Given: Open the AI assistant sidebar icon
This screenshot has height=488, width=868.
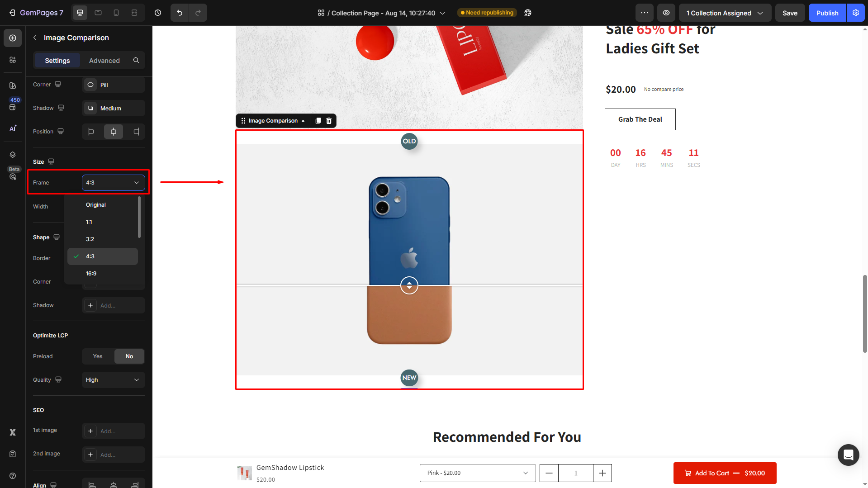Looking at the screenshot, I should coord(13,128).
